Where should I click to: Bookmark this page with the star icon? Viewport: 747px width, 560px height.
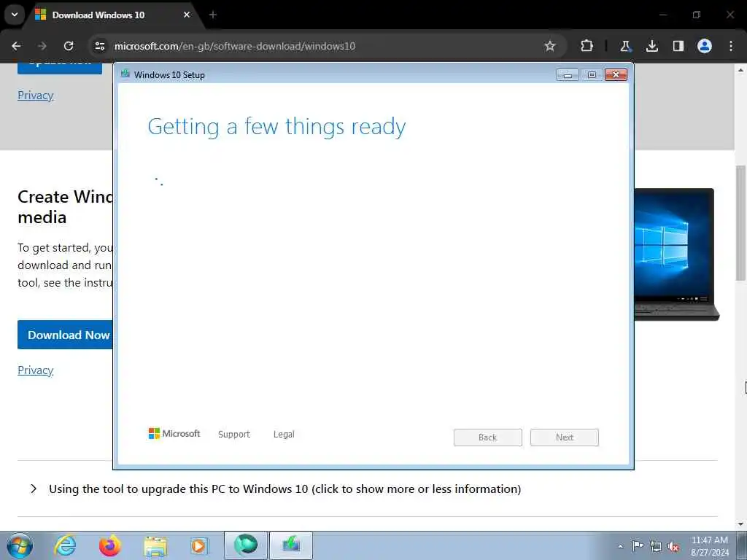point(550,46)
